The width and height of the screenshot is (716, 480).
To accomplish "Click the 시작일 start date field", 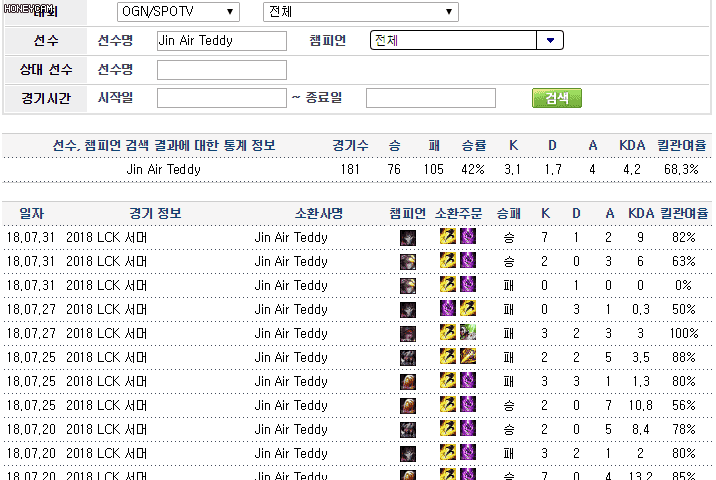I will point(222,98).
